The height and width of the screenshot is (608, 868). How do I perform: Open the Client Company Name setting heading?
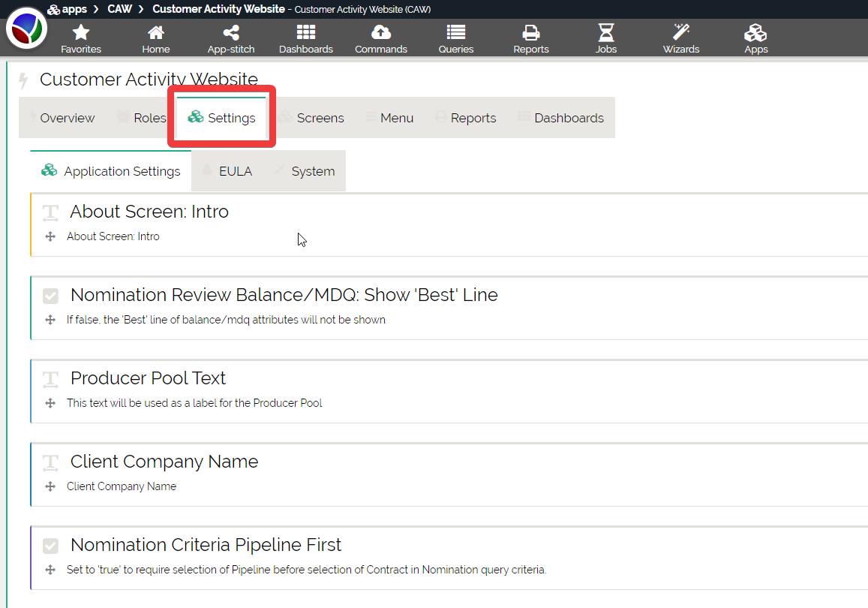(164, 462)
